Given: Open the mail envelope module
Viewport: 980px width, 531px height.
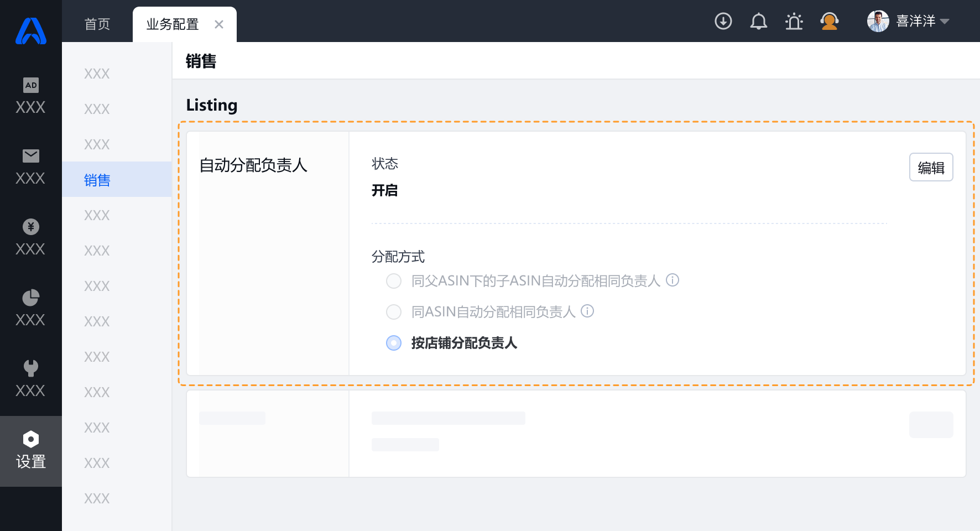Looking at the screenshot, I should click(31, 167).
